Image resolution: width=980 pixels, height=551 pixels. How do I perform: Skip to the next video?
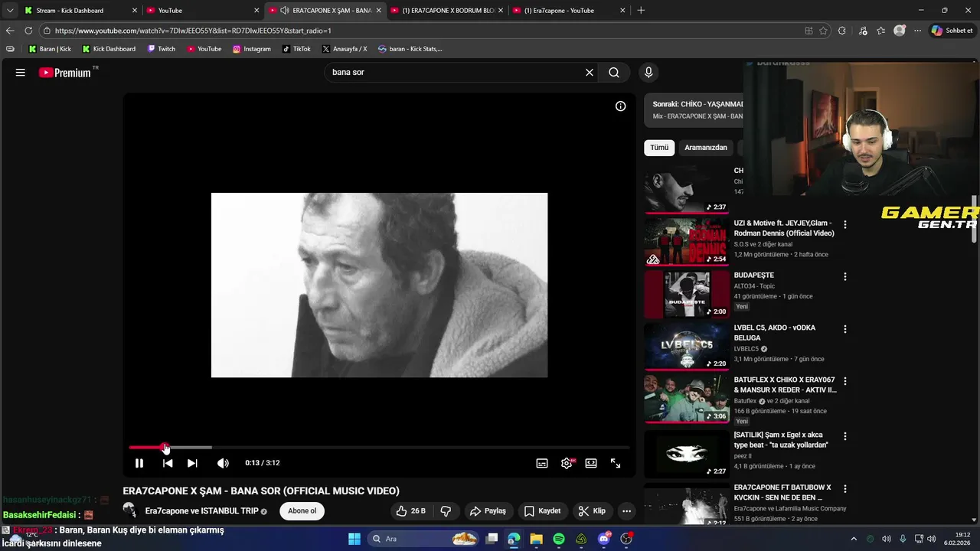(192, 463)
